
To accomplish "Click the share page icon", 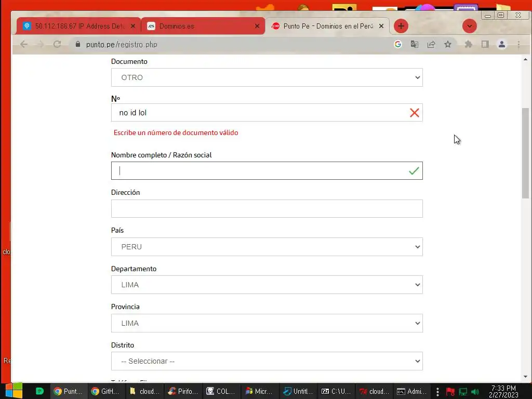I will (x=431, y=44).
